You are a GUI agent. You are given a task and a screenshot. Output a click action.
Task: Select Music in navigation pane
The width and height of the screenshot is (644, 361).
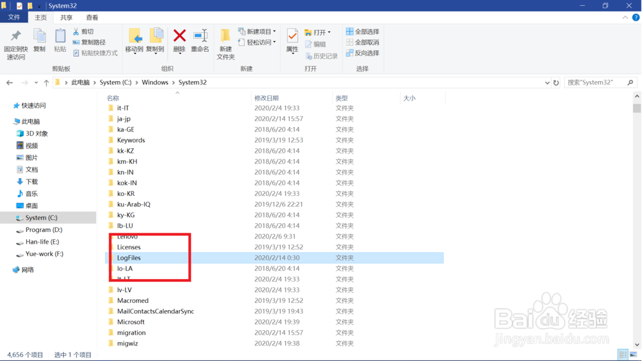pos(27,193)
